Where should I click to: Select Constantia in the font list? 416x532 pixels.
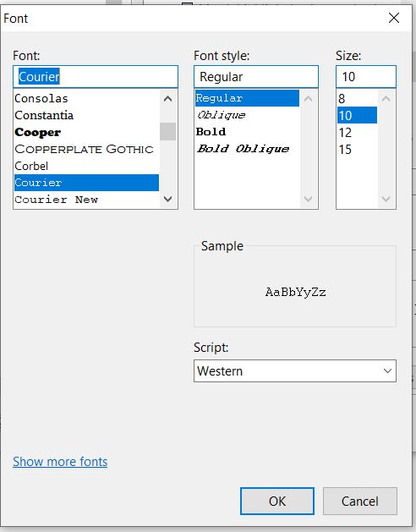coord(86,115)
